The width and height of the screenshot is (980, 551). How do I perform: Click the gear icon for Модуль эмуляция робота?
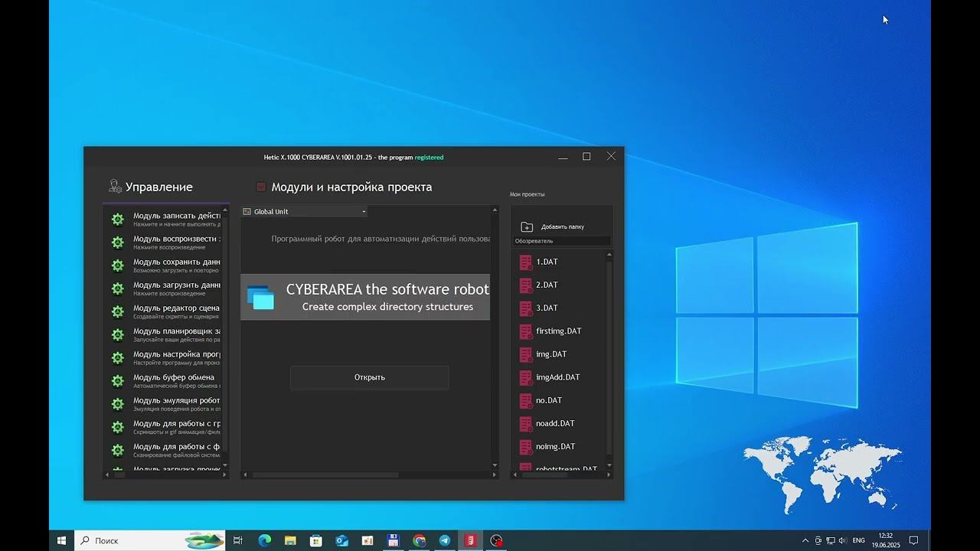pyautogui.click(x=118, y=403)
